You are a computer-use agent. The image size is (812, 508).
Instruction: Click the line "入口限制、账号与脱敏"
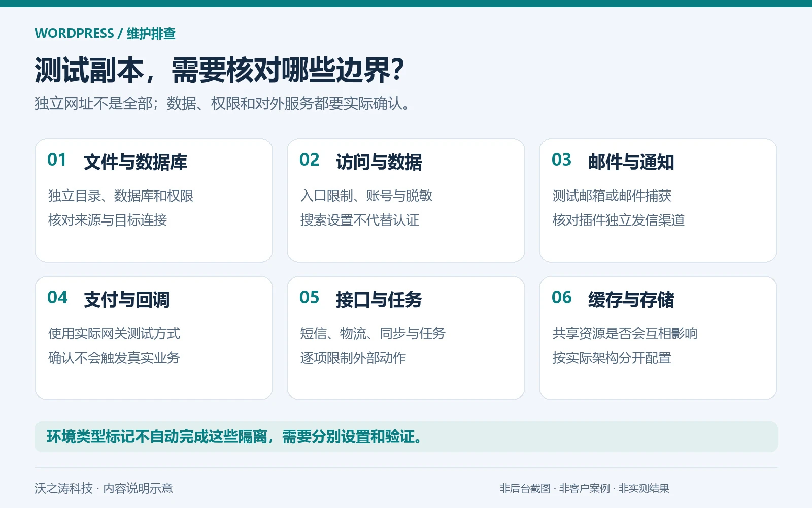(366, 196)
